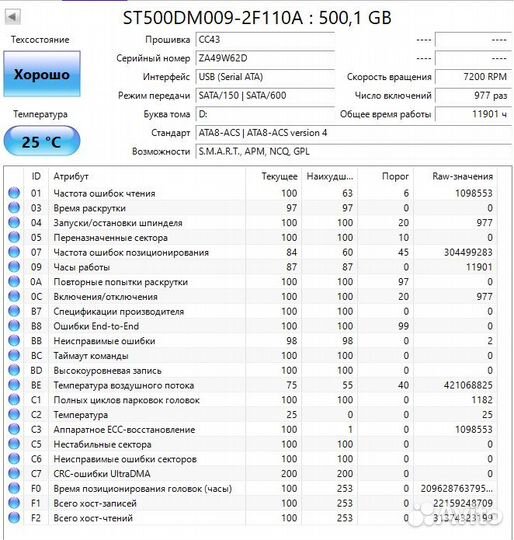
Task: Click status icon of attribute 07 seek error rate
Action: pyautogui.click(x=14, y=252)
